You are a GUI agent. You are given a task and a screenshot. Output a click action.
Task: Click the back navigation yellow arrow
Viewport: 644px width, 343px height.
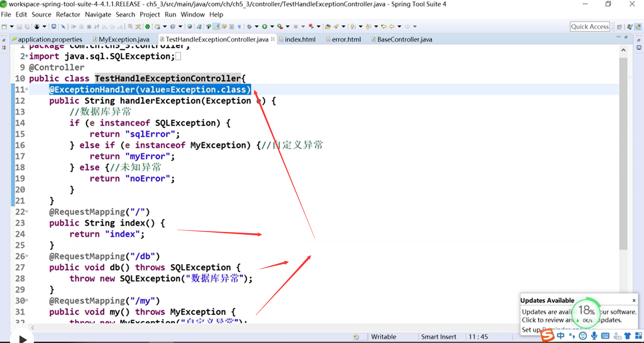click(x=392, y=27)
